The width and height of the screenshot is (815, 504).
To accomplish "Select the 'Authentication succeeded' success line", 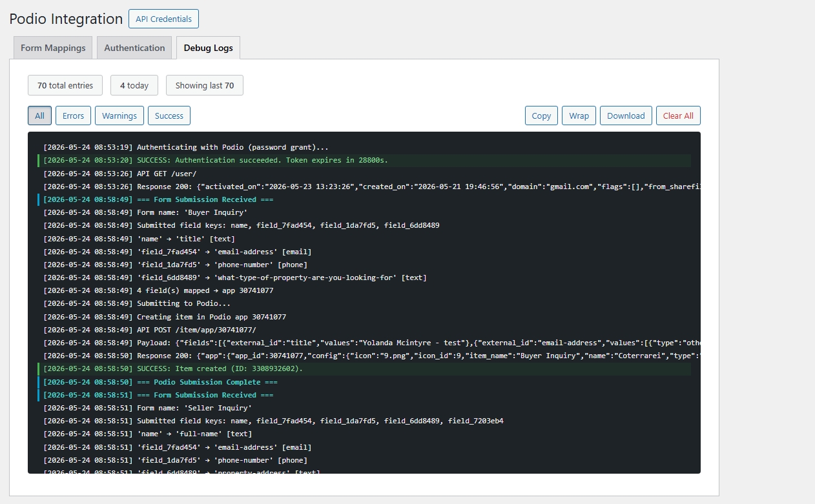I will tap(364, 160).
